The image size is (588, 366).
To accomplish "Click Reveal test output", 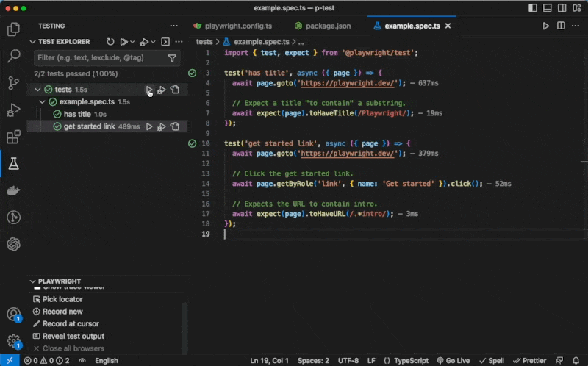I will tap(73, 337).
